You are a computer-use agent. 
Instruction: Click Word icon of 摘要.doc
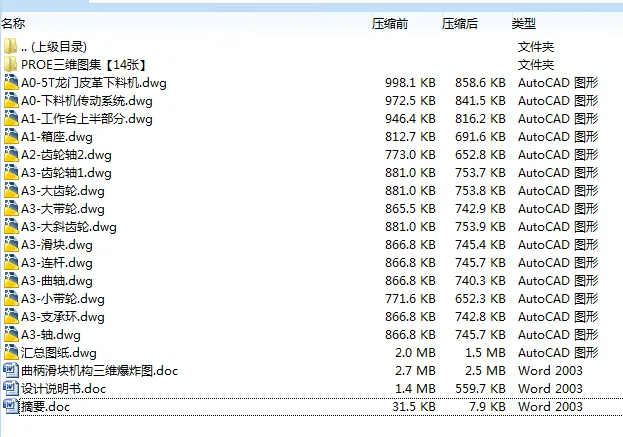click(x=11, y=406)
